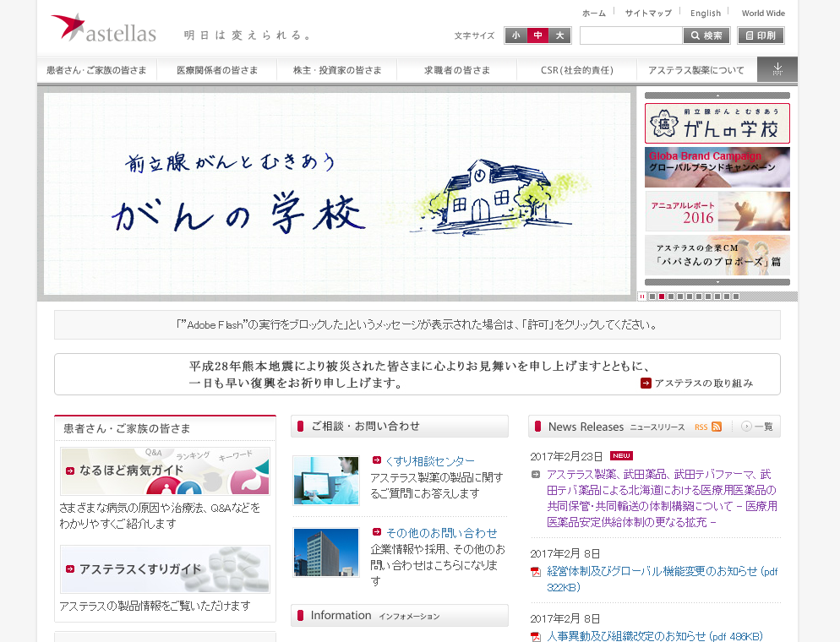Click the office building photo
Screen dimensions: 840x642
pos(326,552)
